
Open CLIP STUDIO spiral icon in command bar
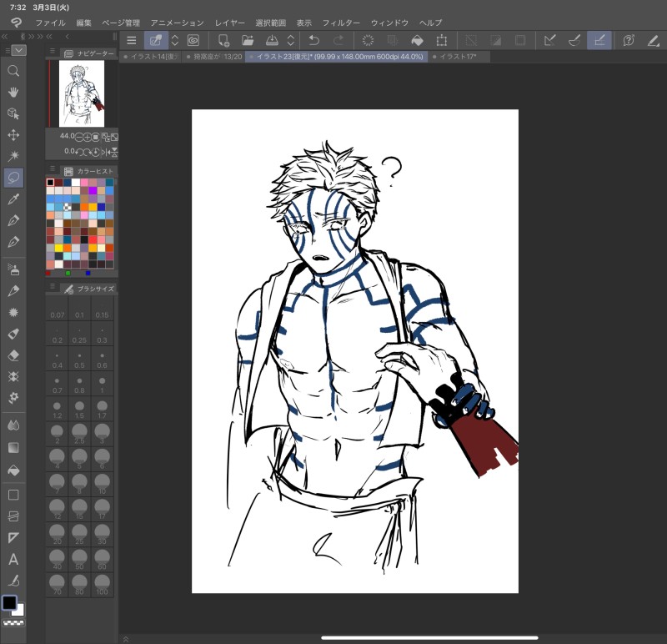[x=193, y=40]
